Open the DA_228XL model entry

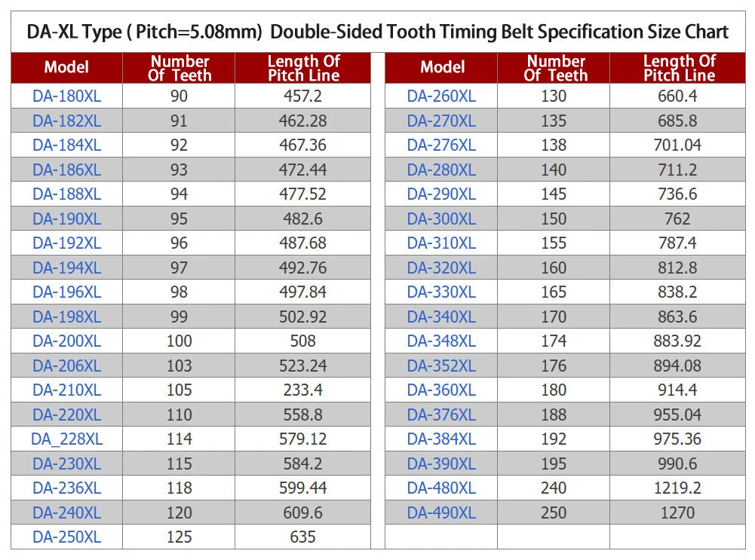(x=67, y=439)
